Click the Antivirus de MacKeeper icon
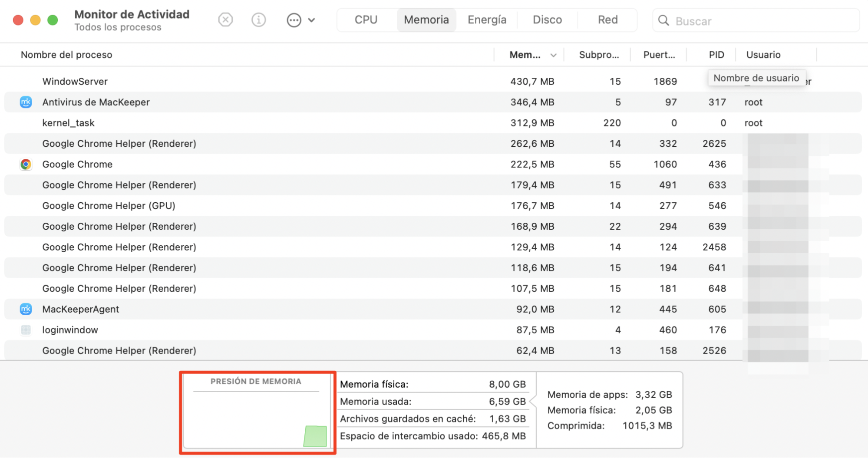The image size is (868, 458). tap(26, 102)
